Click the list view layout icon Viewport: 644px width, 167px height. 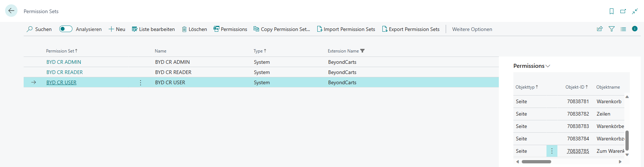click(623, 29)
